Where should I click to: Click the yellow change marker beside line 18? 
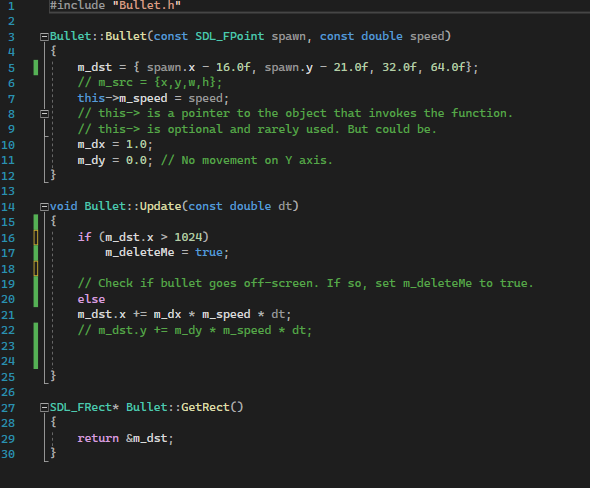point(36,268)
